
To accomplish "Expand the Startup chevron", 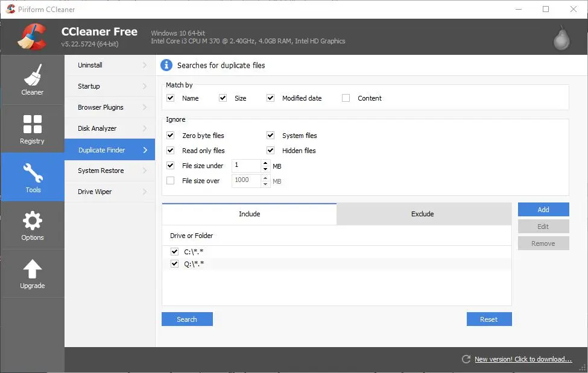I will coord(145,86).
